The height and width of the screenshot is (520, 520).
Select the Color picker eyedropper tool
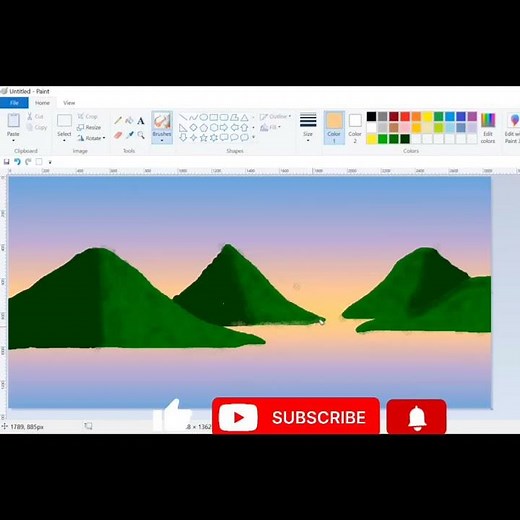pyautogui.click(x=129, y=135)
